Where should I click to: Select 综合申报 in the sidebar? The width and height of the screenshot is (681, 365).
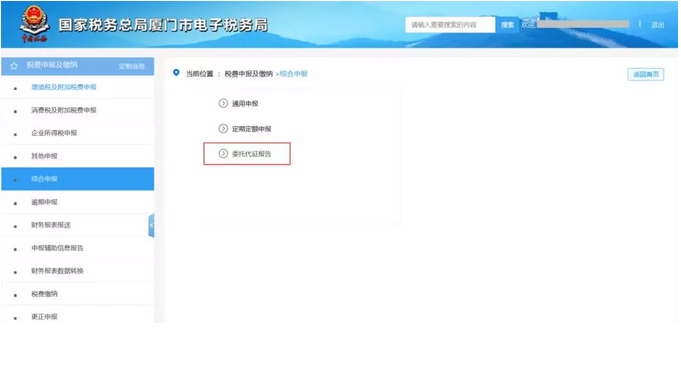77,179
